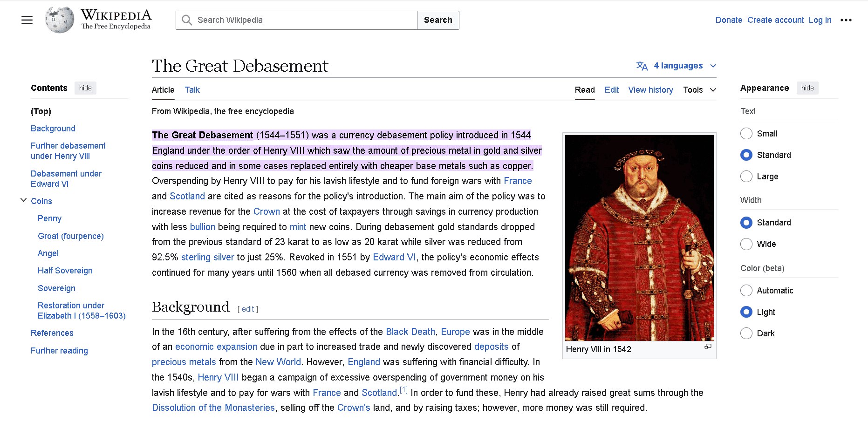Screen dimensions: 868x422
Task: Select Large text size
Action: coord(746,177)
